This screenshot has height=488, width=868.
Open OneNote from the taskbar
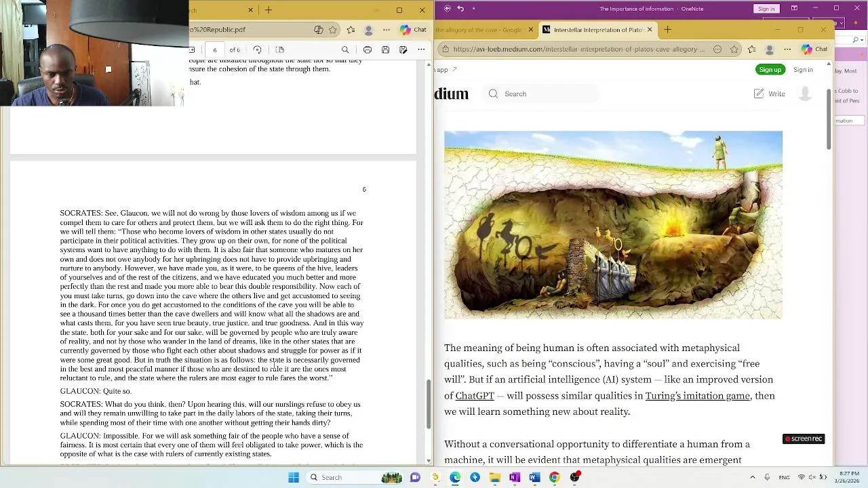[x=515, y=477]
